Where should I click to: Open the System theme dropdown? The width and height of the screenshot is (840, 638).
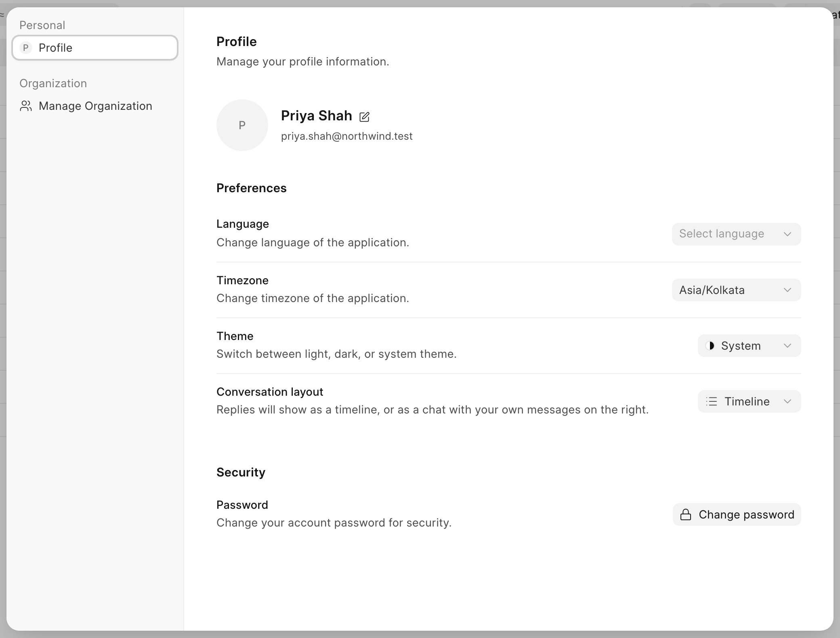pos(749,346)
